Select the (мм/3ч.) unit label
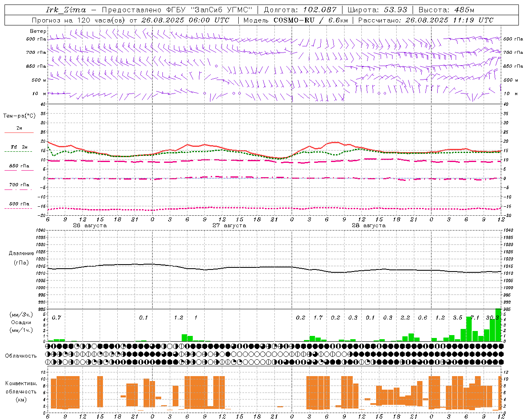Image resolution: width=525 pixels, height=420 pixels. tap(21, 315)
